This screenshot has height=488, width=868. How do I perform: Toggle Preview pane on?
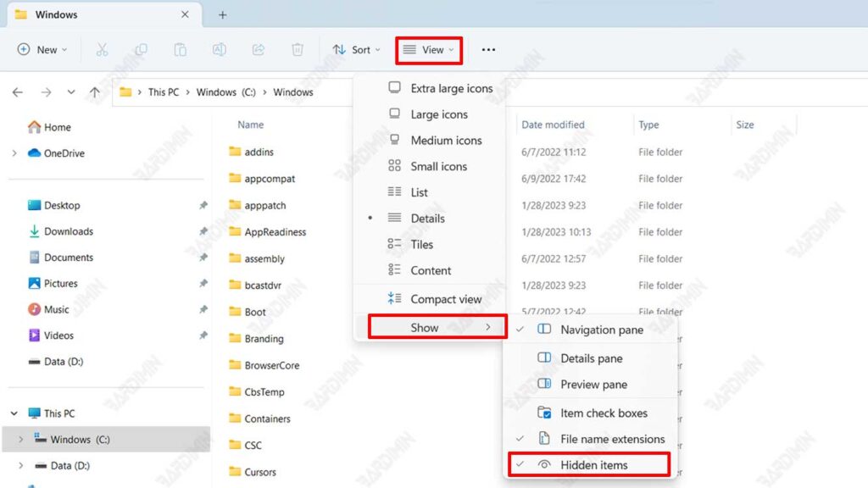tap(590, 385)
